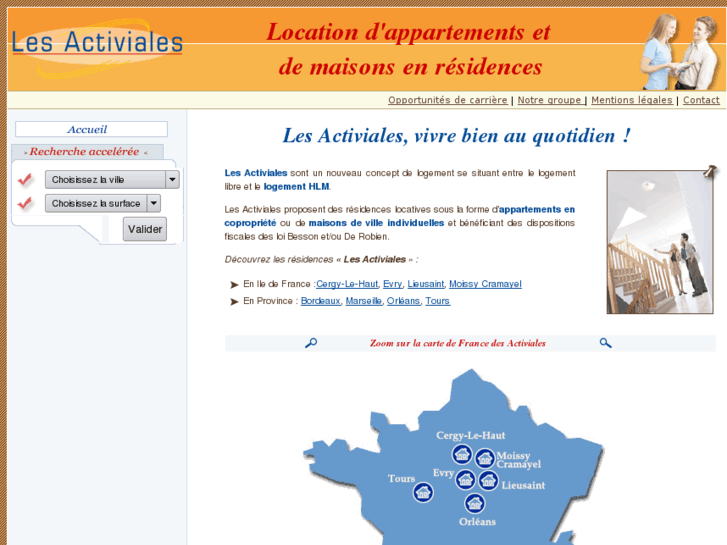Follow the Bordeaux text link

point(320,301)
